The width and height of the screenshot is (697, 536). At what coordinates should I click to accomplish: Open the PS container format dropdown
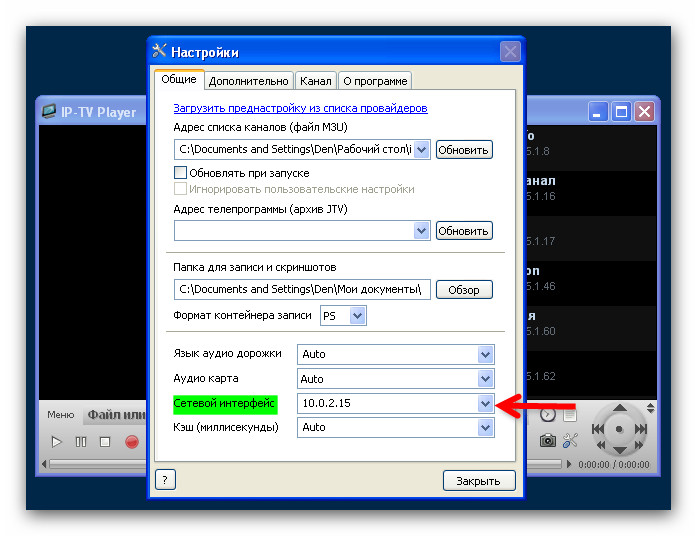click(357, 316)
